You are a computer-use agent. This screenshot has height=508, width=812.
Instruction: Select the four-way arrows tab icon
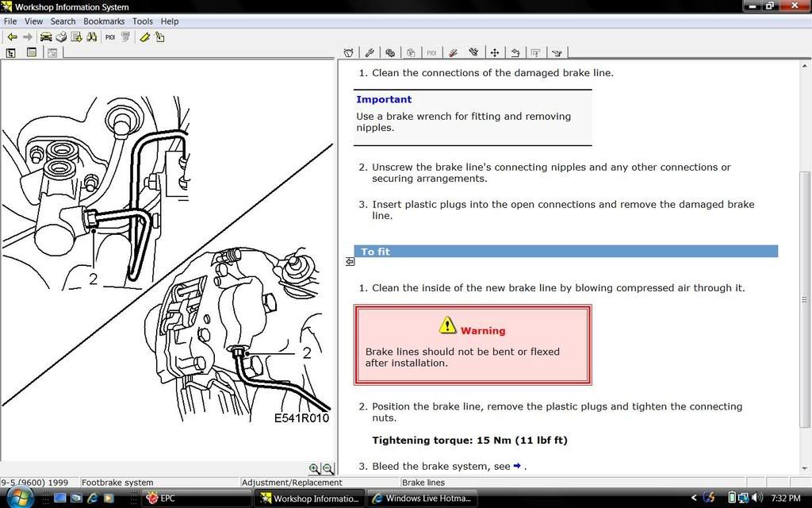pyautogui.click(x=494, y=53)
